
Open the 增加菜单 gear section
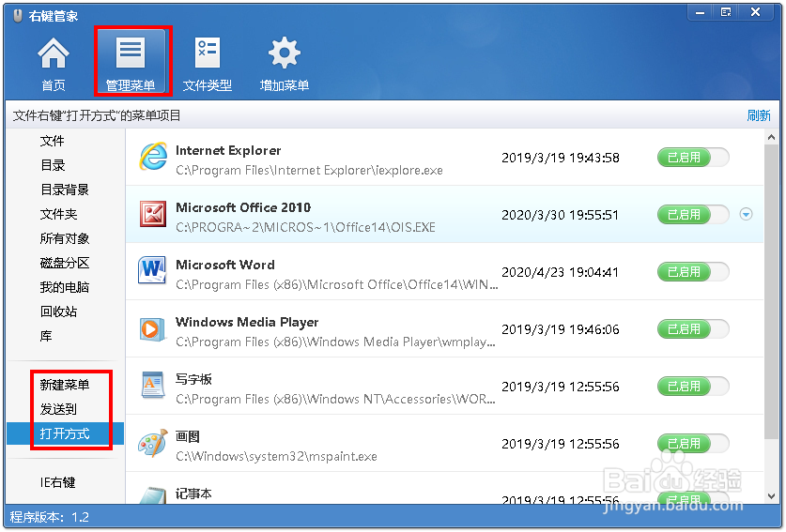tap(285, 63)
